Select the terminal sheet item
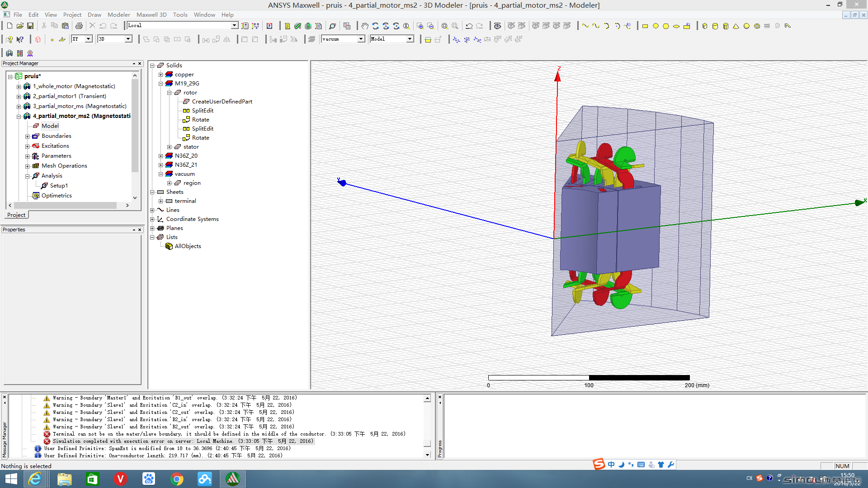 [x=185, y=201]
